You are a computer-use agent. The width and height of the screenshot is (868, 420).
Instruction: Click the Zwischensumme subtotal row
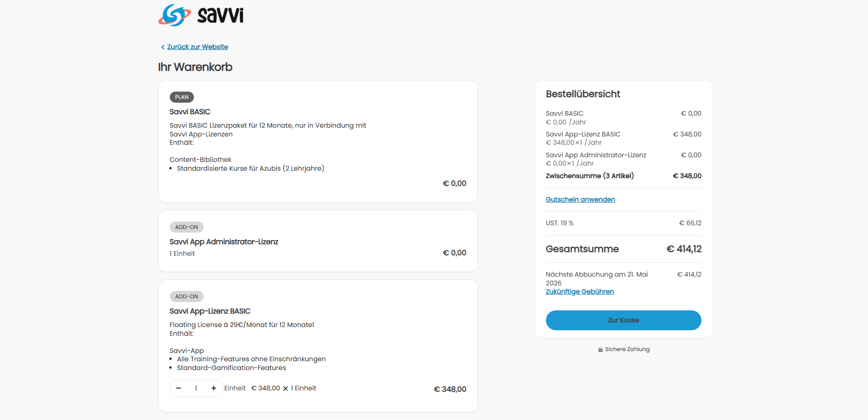pyautogui.click(x=623, y=176)
